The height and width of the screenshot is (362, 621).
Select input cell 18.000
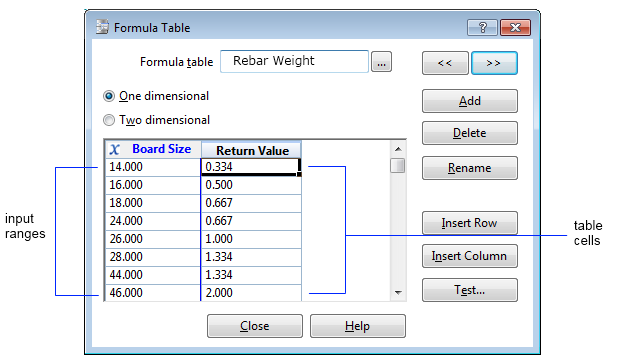(x=153, y=203)
